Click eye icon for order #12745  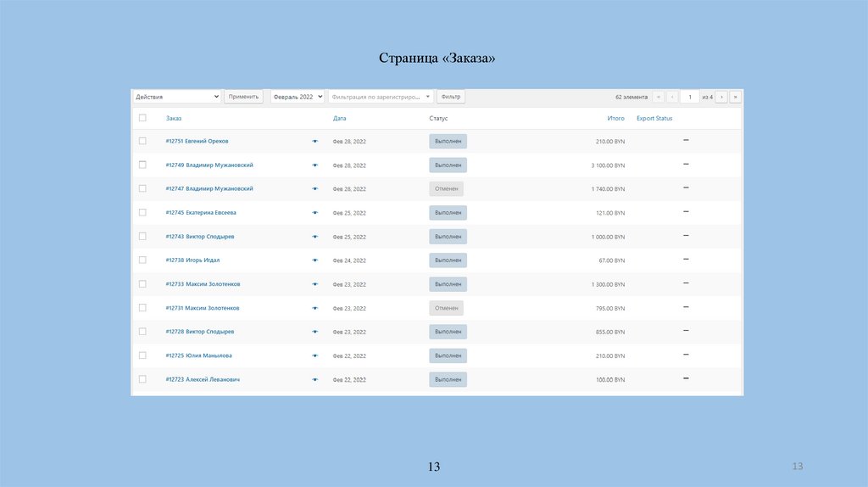314,213
